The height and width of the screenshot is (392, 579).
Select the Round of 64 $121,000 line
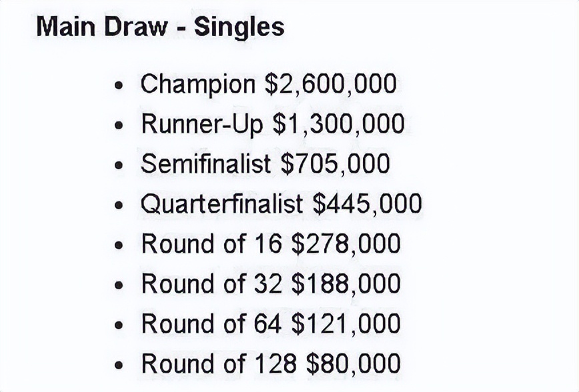271,324
